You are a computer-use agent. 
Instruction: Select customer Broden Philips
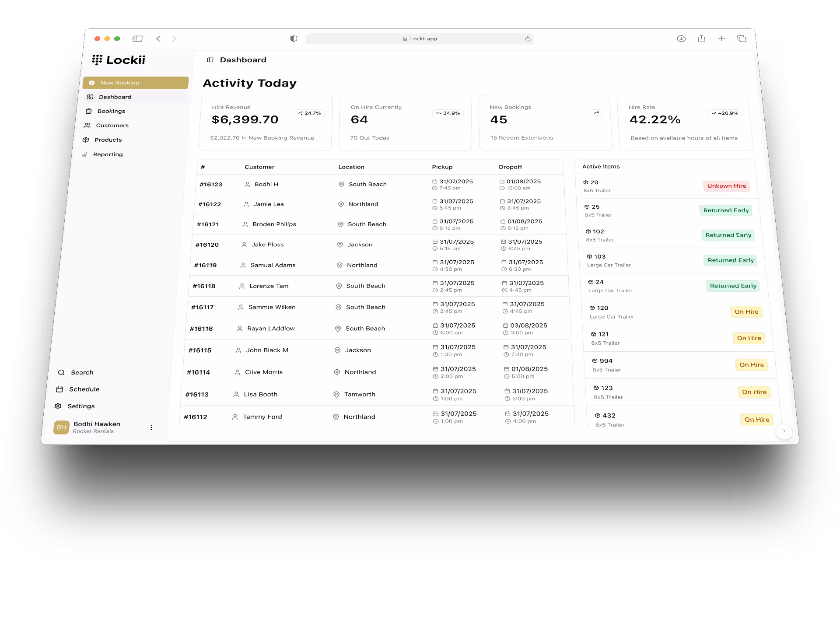click(274, 224)
